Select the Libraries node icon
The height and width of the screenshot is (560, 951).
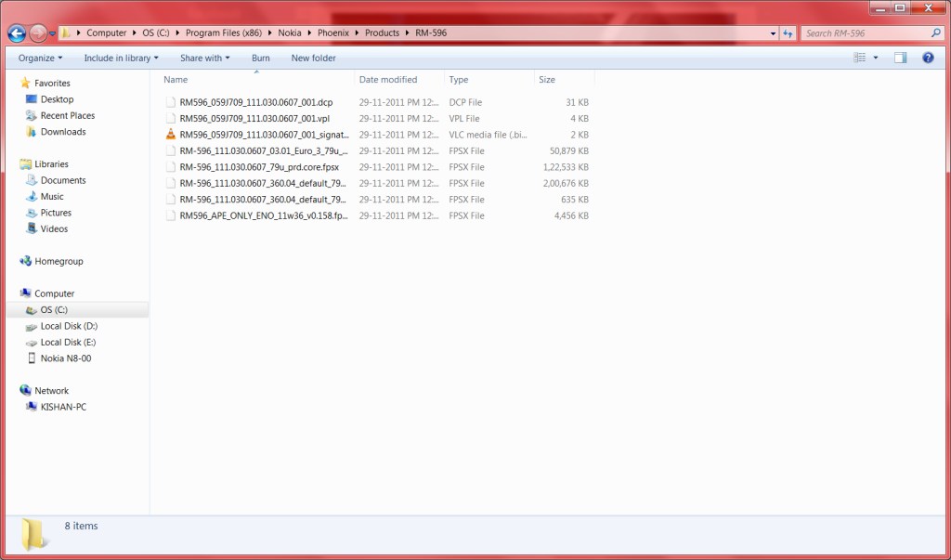point(25,163)
